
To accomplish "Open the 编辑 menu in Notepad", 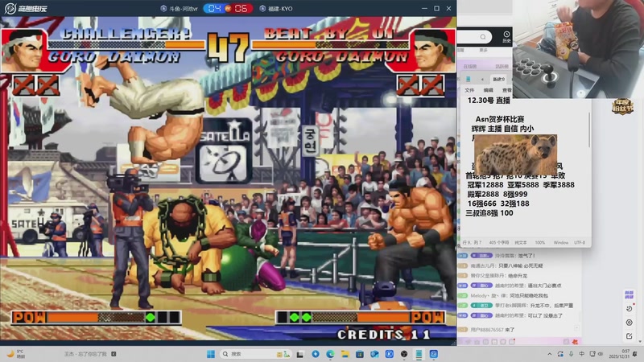I will tap(489, 90).
